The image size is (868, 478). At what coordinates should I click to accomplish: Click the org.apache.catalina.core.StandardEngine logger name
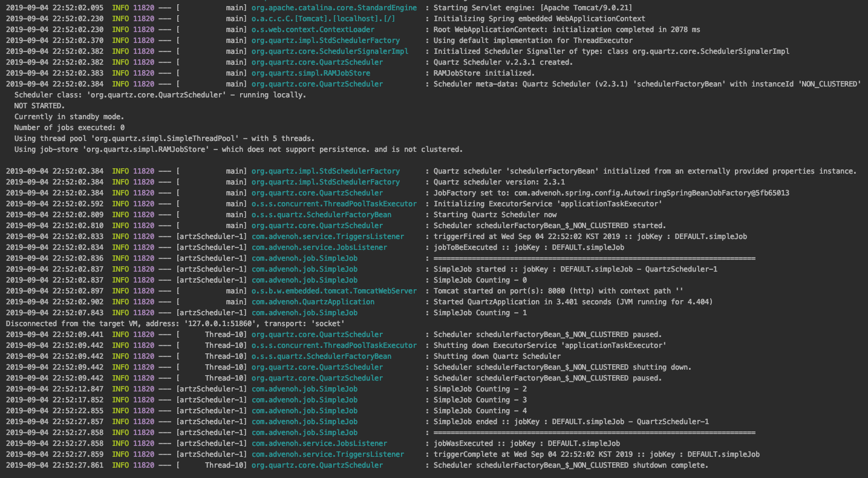[x=334, y=8]
